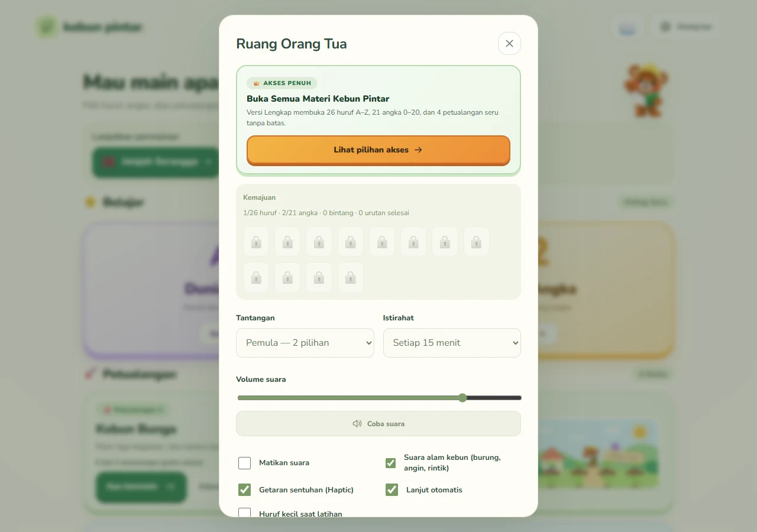This screenshot has width=757, height=532.
Task: Open access options via Lihat pilihan akses
Action: 378,150
